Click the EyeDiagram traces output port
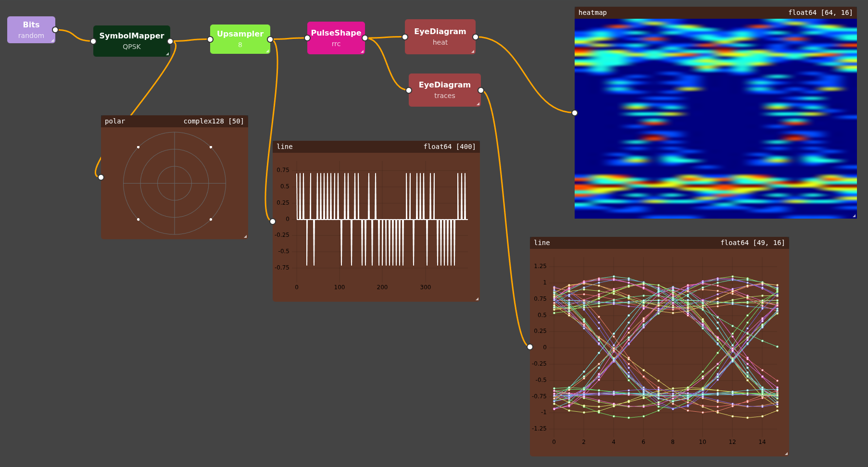 click(481, 90)
